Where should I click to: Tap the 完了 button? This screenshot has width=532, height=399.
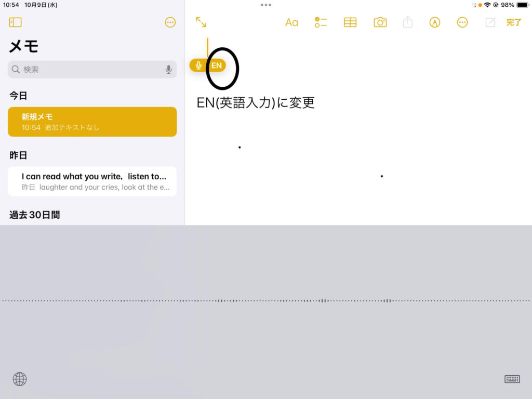pos(513,22)
